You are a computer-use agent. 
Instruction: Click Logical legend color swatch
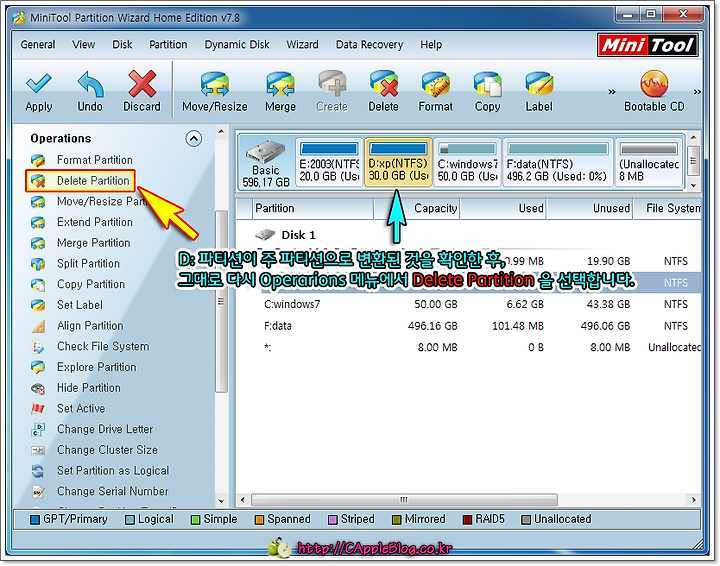click(x=130, y=520)
